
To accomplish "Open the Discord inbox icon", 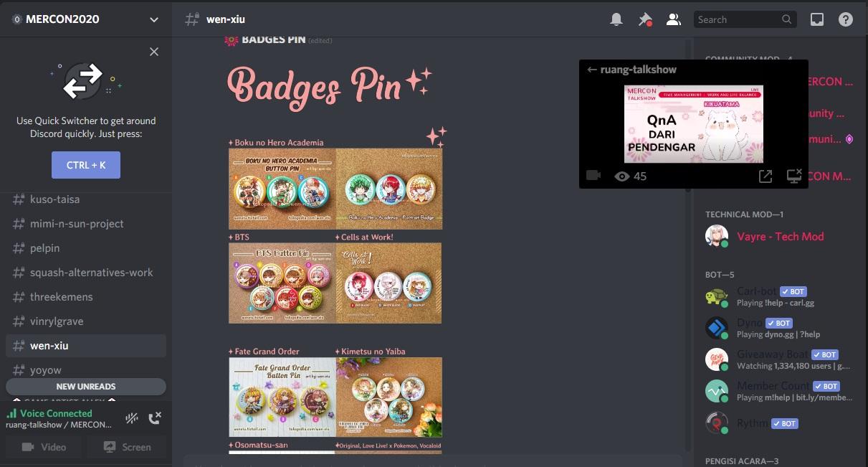I will tap(817, 19).
